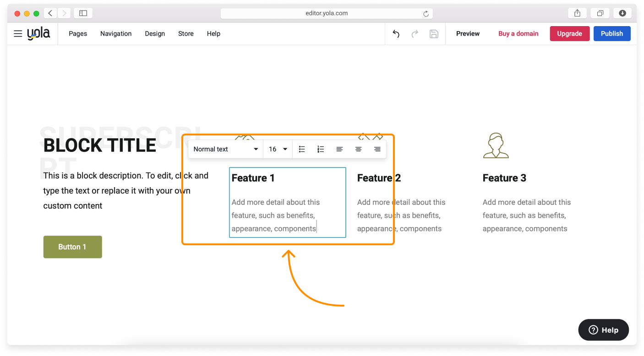Expand the font size 16 dropdown
Screen dimensions: 644x356
[x=278, y=149]
